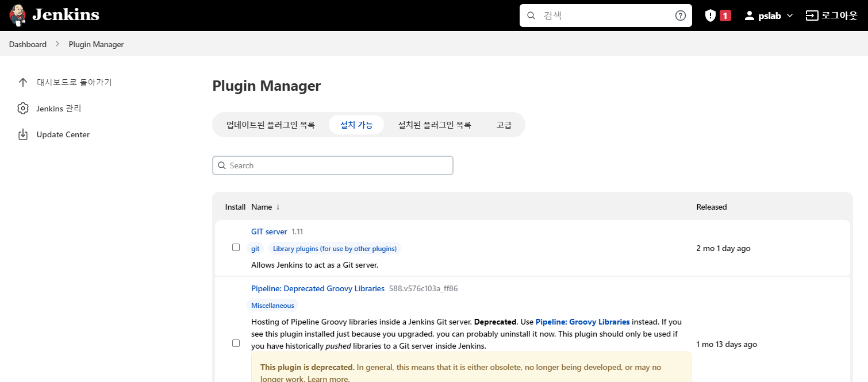The height and width of the screenshot is (382, 868).
Task: Click the download icon for Update Center
Action: [x=23, y=134]
